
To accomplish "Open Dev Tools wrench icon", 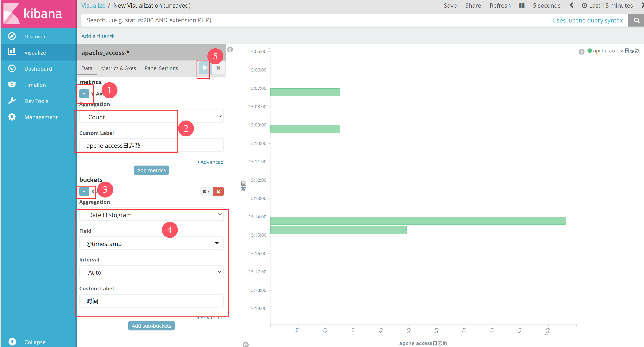I will coord(11,101).
